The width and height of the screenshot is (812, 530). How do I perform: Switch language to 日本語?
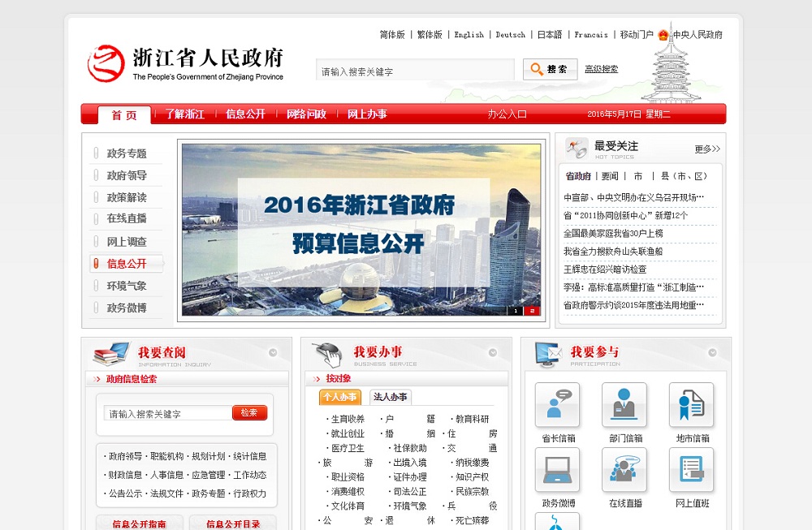[x=550, y=35]
